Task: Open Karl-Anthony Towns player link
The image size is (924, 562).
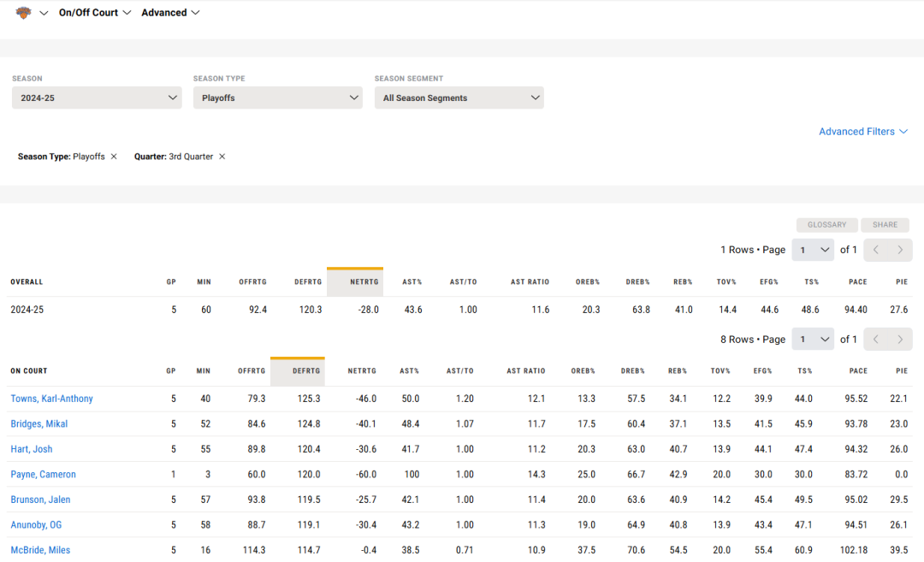Action: [52, 399]
